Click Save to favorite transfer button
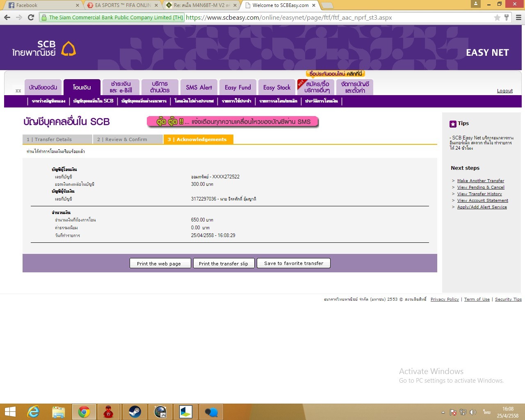 [294, 263]
